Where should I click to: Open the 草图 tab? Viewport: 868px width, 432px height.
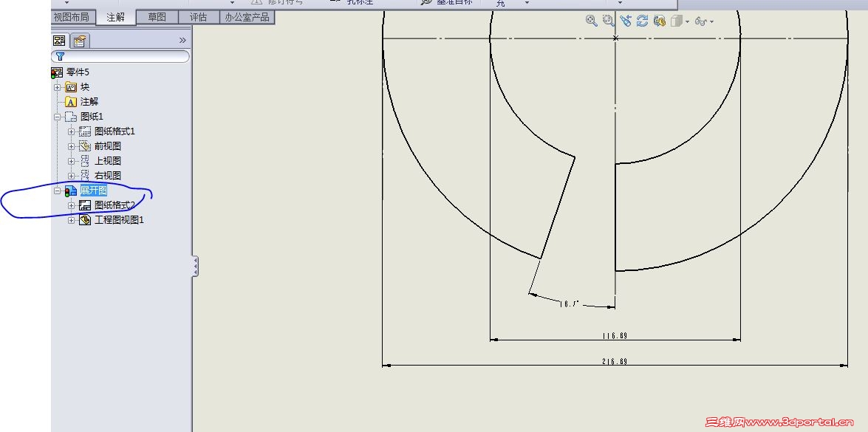tap(157, 17)
